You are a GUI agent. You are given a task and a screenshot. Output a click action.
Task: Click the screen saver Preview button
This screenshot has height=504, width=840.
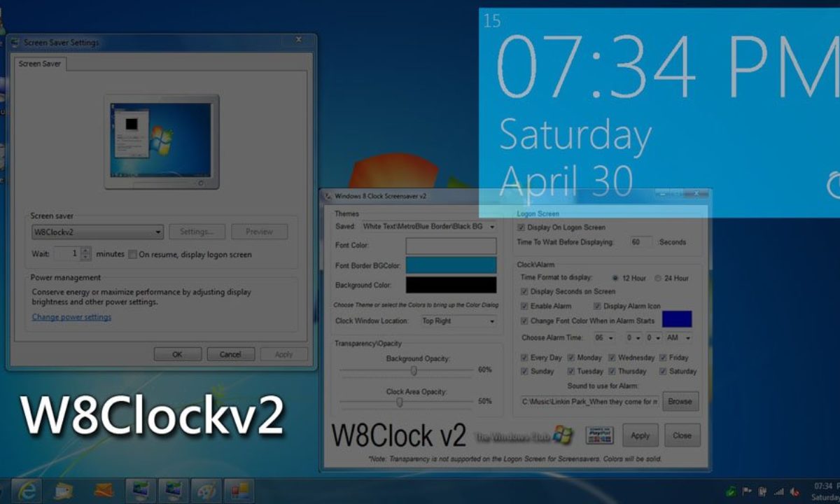[x=259, y=232]
